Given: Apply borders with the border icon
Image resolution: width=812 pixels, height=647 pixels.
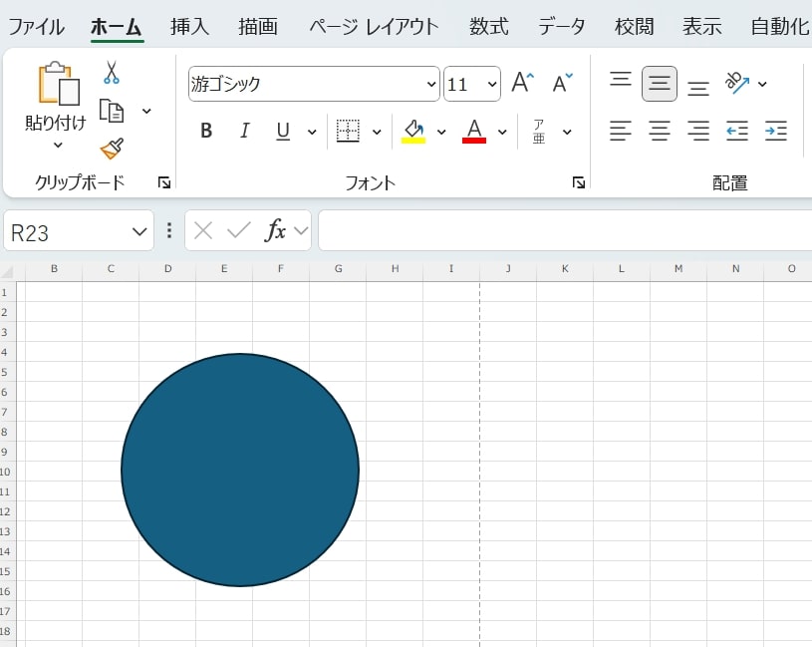Looking at the screenshot, I should (x=348, y=131).
